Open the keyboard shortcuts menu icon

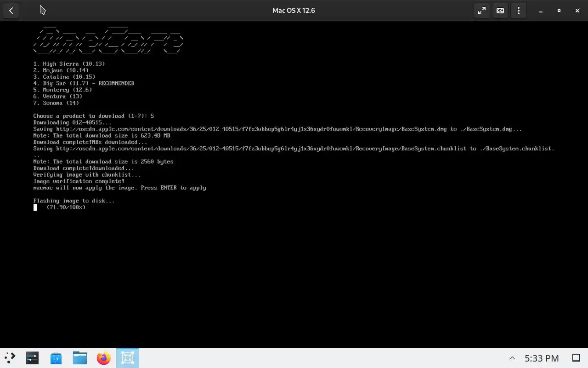click(500, 10)
